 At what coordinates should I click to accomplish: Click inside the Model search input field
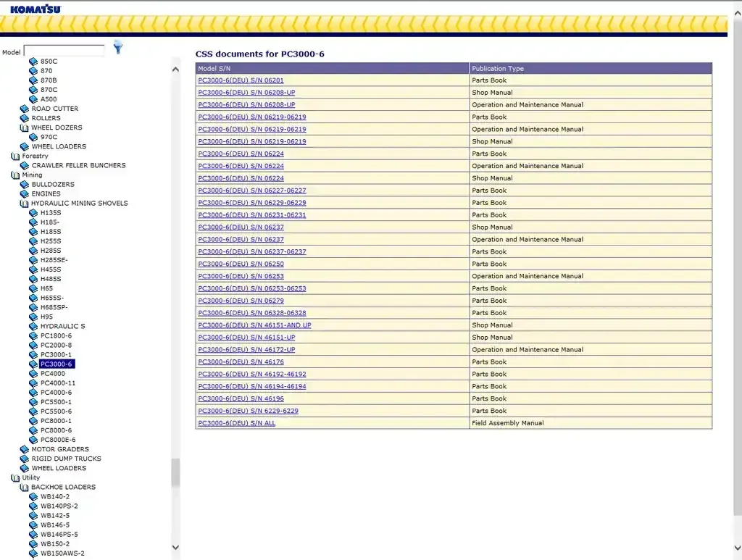pos(64,50)
